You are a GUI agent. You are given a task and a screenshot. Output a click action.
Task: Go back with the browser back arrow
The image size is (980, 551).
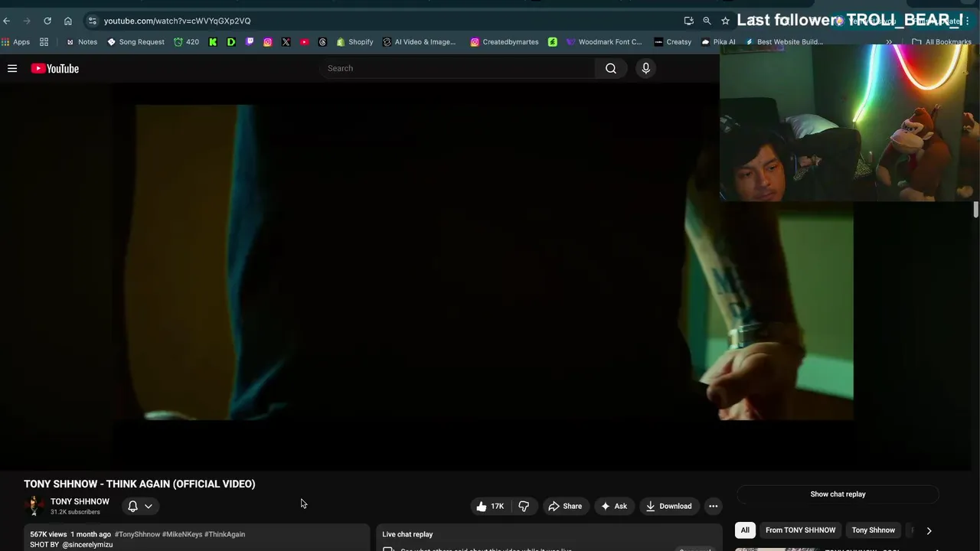pyautogui.click(x=7, y=21)
